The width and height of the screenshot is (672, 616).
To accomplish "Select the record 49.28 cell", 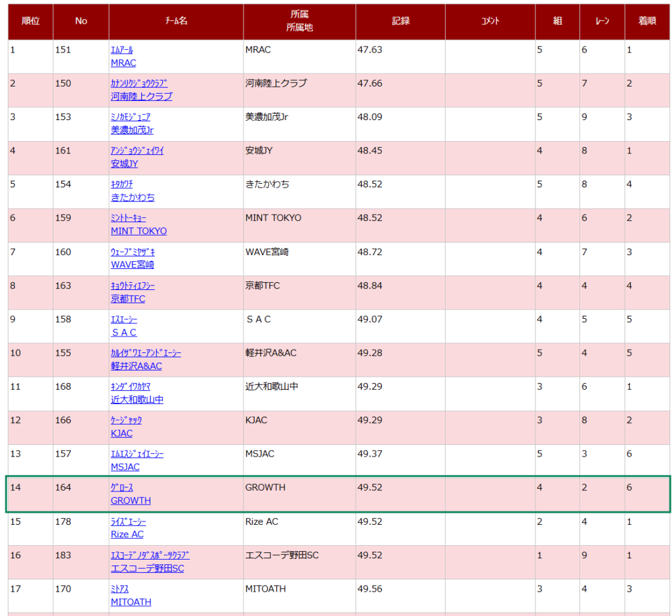I will (401, 360).
